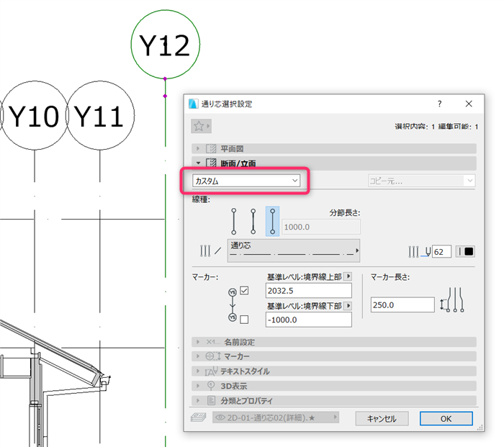The image size is (504, 447).
Task: Click the line type icon left of 通り芯
Action: click(x=210, y=250)
